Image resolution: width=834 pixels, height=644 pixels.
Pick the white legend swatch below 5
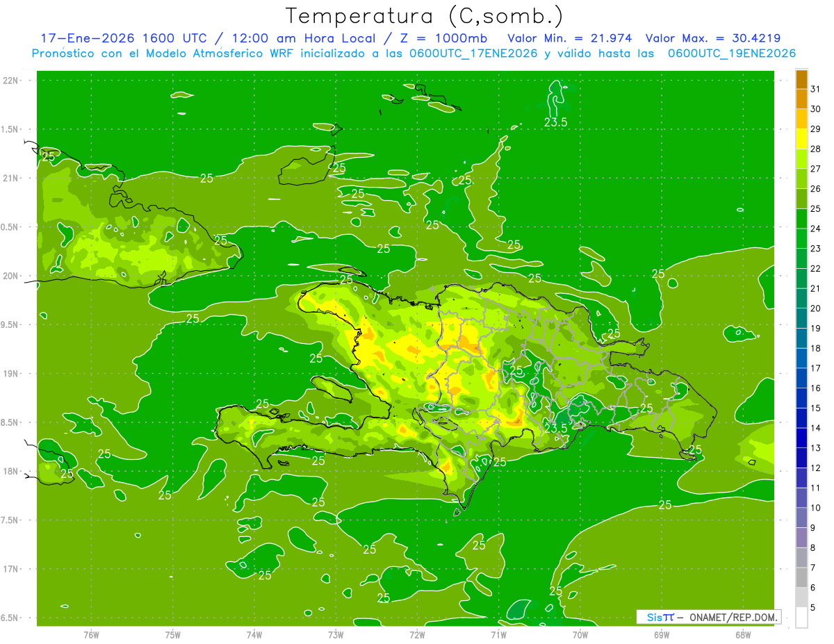[x=801, y=618]
